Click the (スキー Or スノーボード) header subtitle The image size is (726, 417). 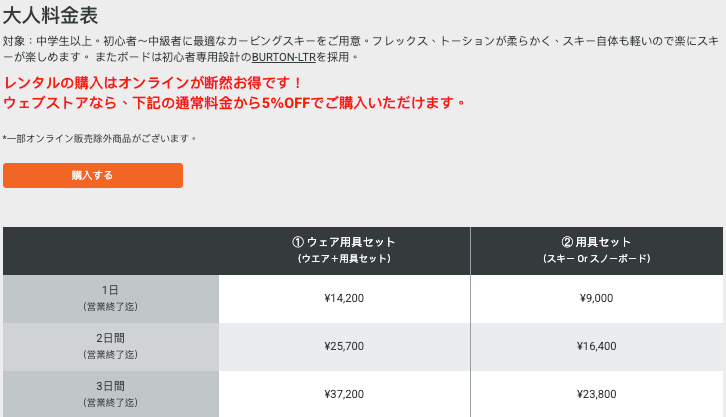coord(597,259)
